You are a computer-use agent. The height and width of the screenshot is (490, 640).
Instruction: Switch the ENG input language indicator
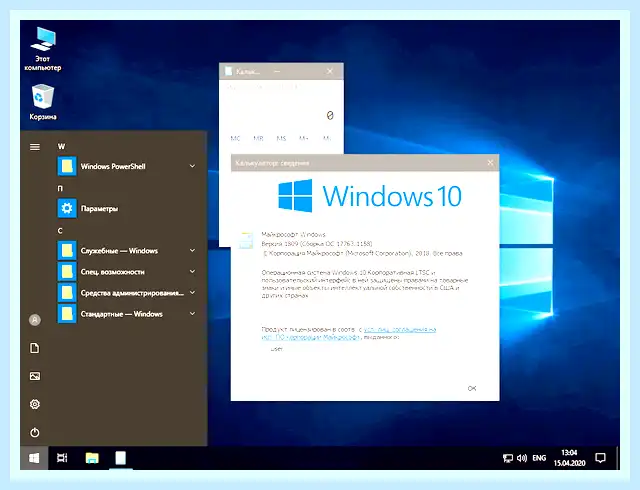(x=539, y=458)
